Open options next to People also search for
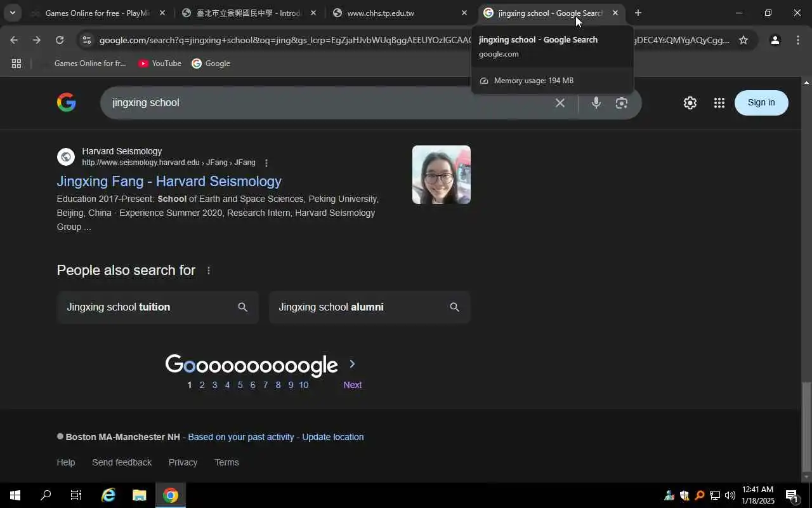This screenshot has width=812, height=508. point(209,271)
